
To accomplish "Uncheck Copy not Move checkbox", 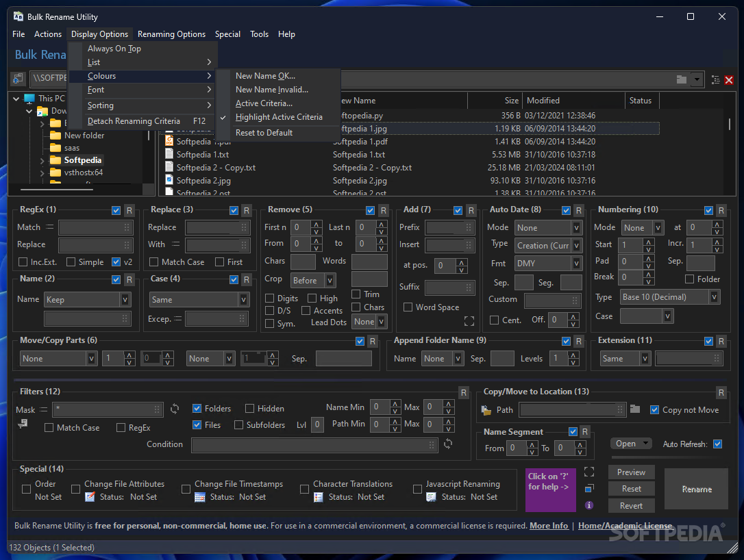I will (654, 410).
